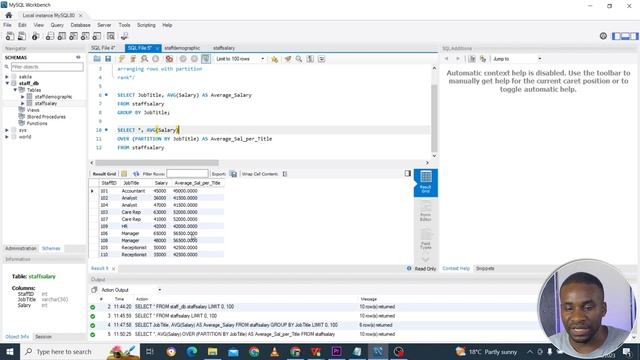Screen dimensions: 640x360
Task: Stop the running query icon
Action: pyautogui.click(x=156, y=59)
